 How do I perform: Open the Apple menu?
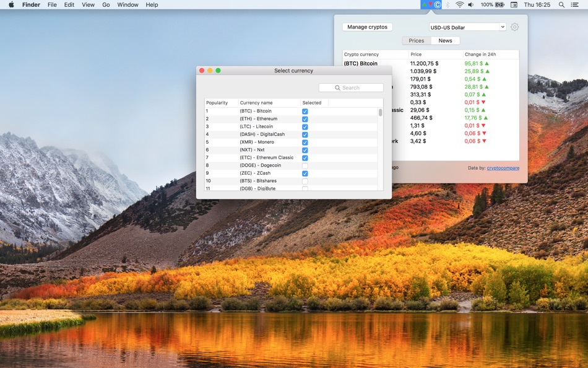click(x=11, y=4)
